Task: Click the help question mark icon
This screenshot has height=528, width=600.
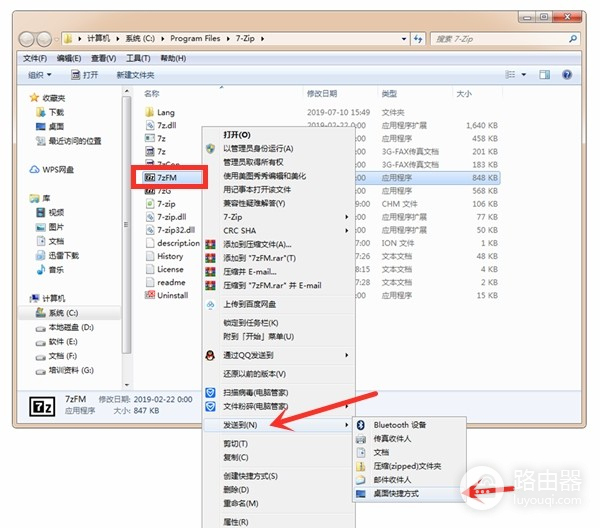Action: pyautogui.click(x=567, y=75)
